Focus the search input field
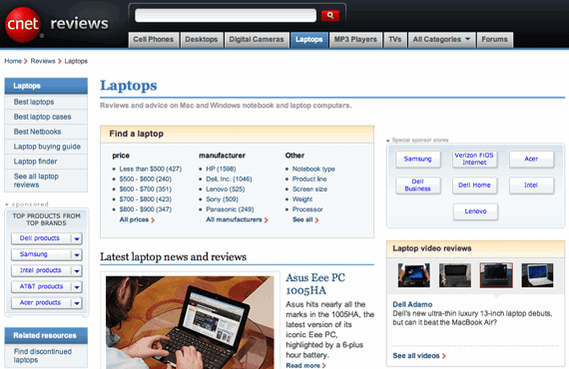The image size is (569, 369). point(225,16)
